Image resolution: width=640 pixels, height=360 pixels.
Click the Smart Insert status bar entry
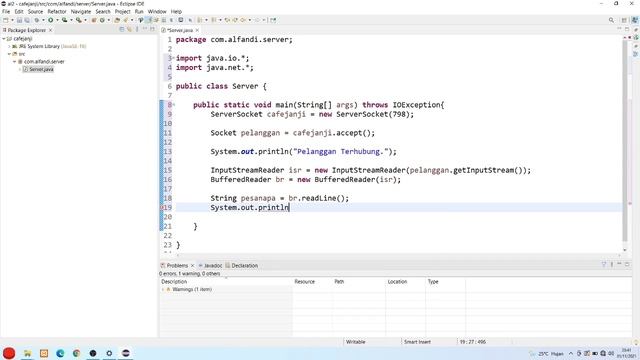point(417,342)
